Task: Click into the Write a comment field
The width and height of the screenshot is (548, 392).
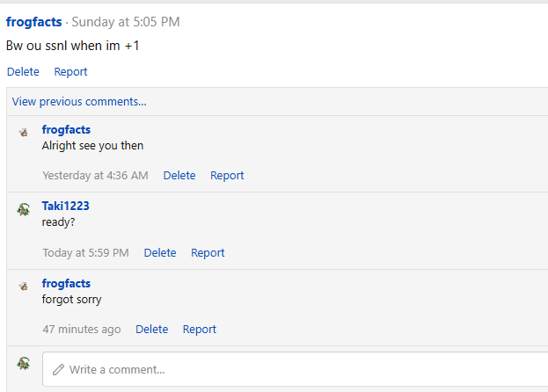Action: click(299, 370)
